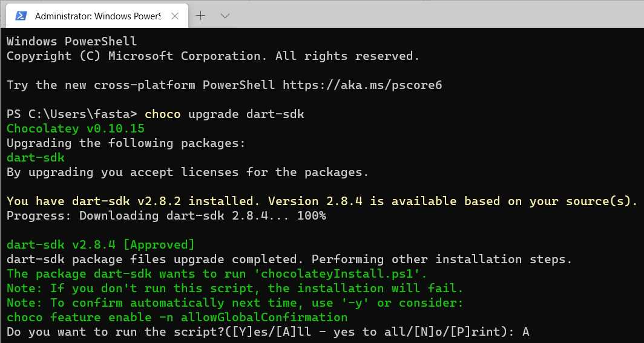The image size is (644, 343).
Task: Click 'Upgrading the following packages:' line
Action: (126, 143)
